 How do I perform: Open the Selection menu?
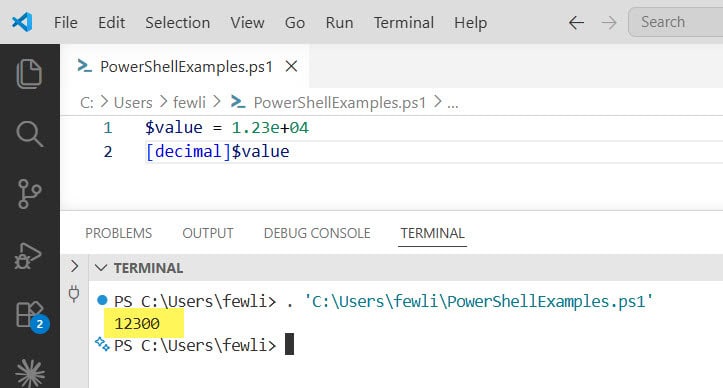click(x=178, y=22)
